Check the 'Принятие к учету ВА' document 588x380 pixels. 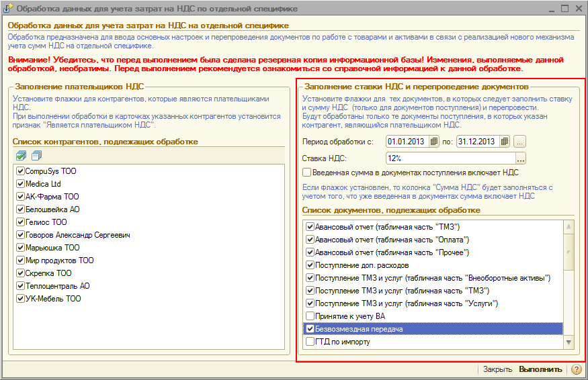pos(310,316)
